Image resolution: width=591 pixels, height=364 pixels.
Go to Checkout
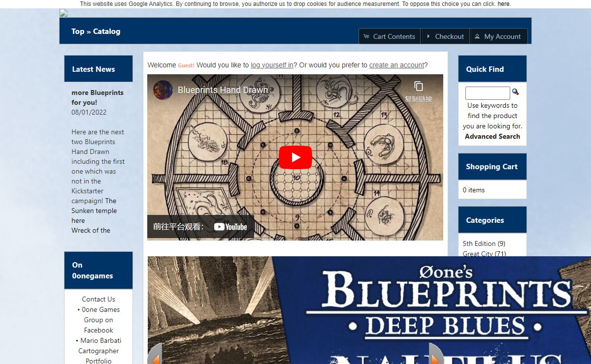[x=445, y=36]
